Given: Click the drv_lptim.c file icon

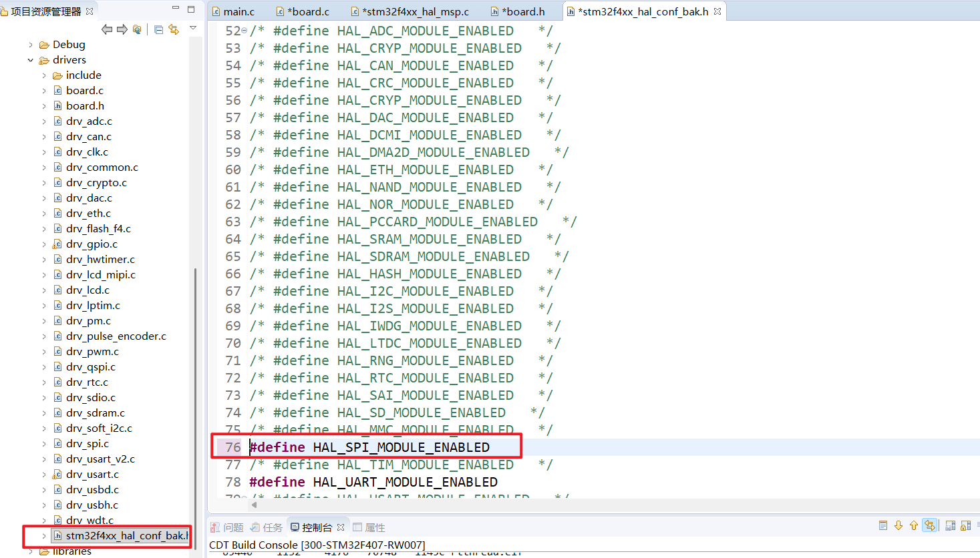Looking at the screenshot, I should 57,306.
